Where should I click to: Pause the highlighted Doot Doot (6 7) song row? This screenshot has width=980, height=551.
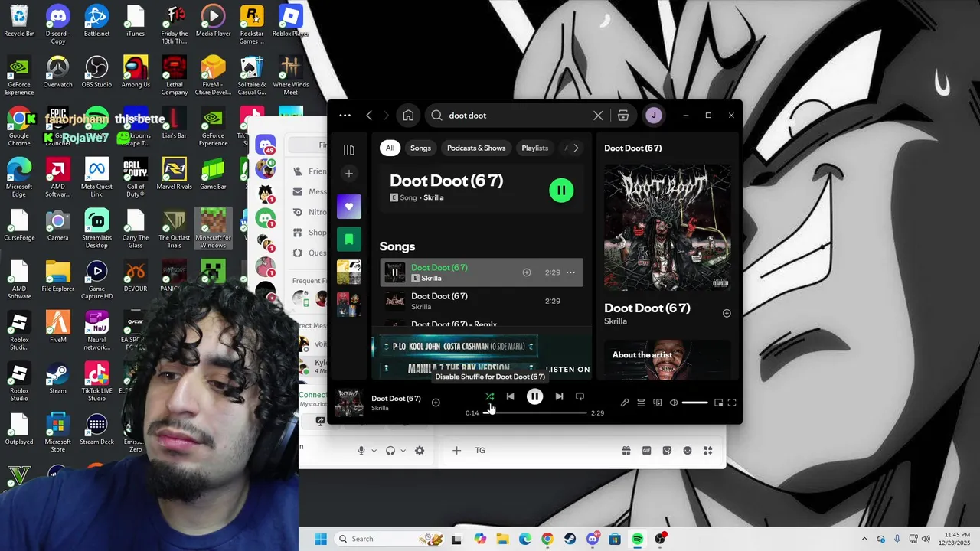[x=395, y=272]
